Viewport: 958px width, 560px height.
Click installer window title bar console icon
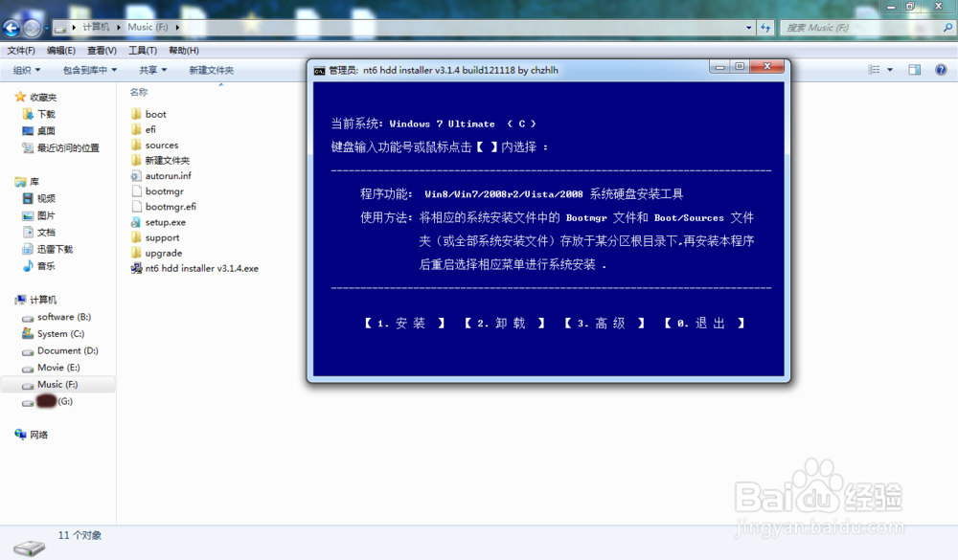[x=319, y=71]
